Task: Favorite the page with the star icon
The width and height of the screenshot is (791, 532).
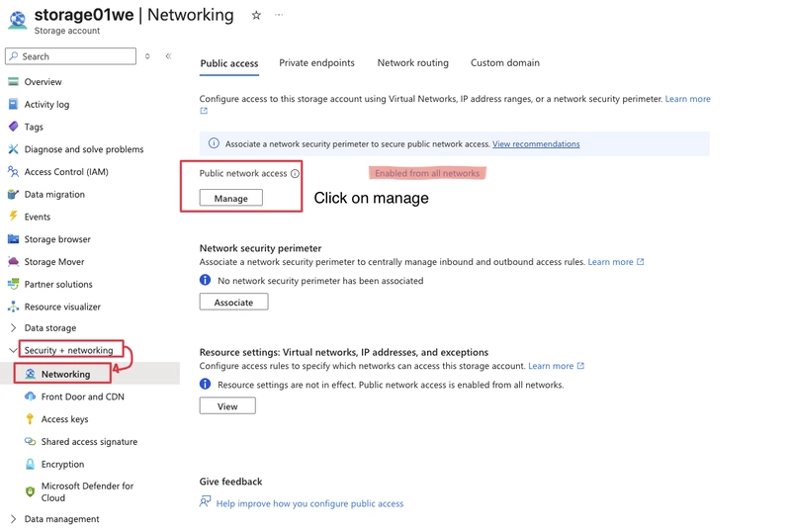Action: point(256,15)
